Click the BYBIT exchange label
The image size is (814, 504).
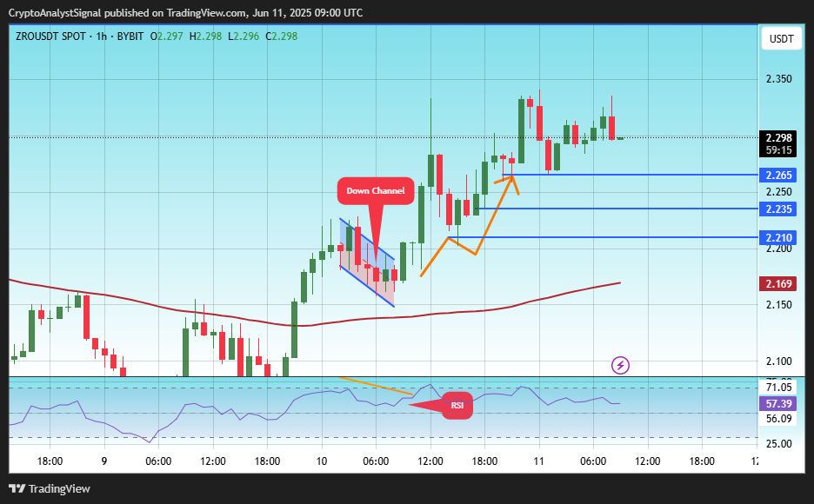[130, 36]
